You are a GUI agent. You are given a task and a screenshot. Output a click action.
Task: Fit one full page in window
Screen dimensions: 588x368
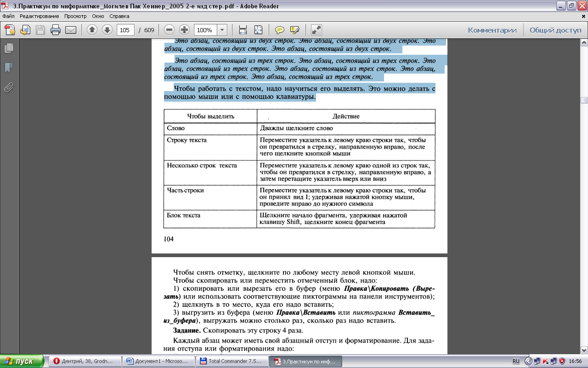tap(258, 30)
